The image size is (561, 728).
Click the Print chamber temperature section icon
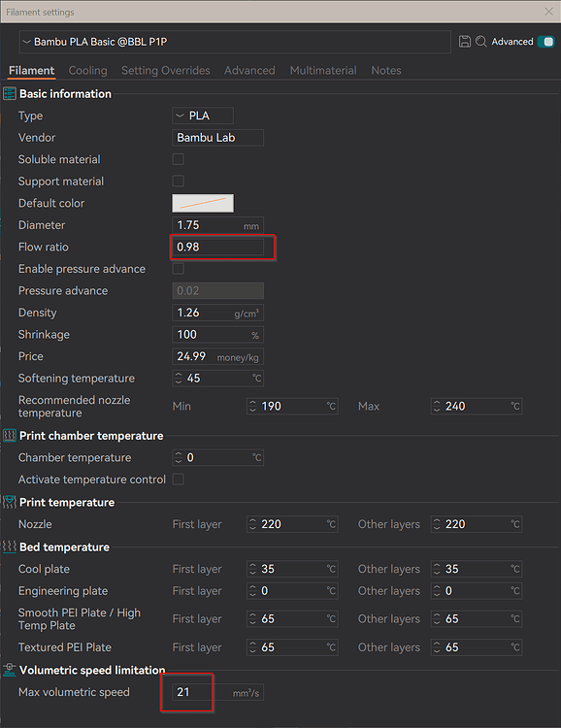pyautogui.click(x=10, y=436)
